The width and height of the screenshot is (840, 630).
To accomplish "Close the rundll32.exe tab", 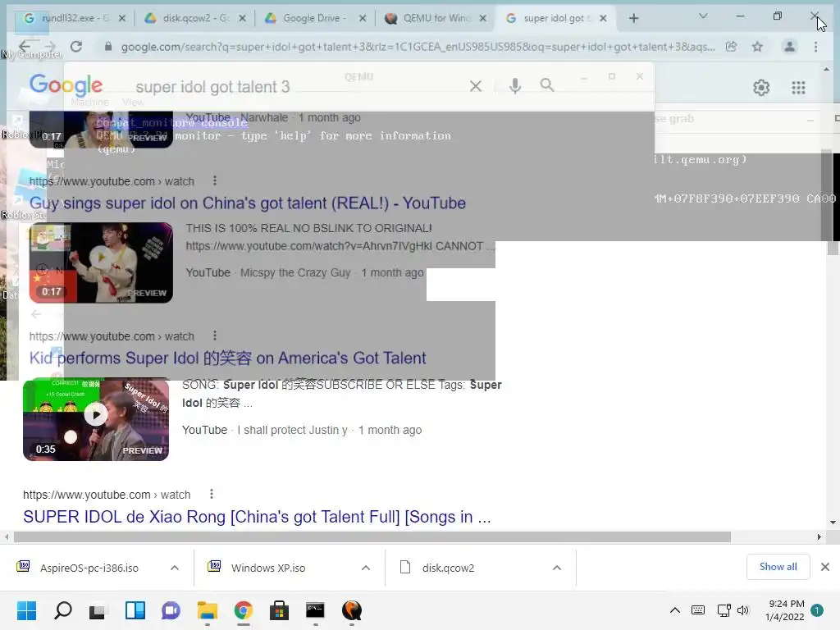I will coord(122,18).
